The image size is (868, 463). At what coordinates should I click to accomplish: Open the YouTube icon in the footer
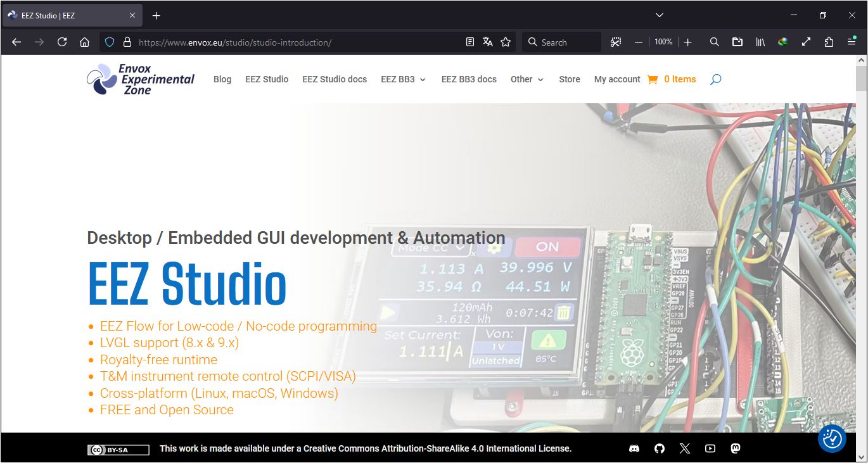pyautogui.click(x=710, y=448)
